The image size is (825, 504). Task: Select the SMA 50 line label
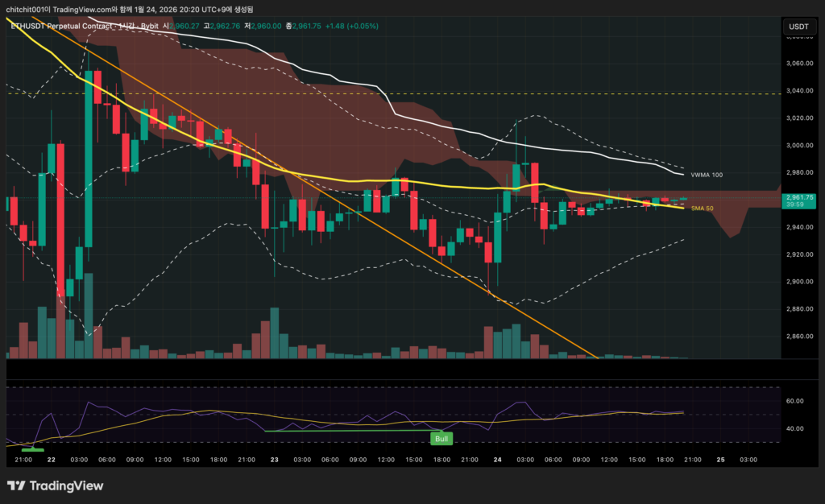pyautogui.click(x=703, y=208)
